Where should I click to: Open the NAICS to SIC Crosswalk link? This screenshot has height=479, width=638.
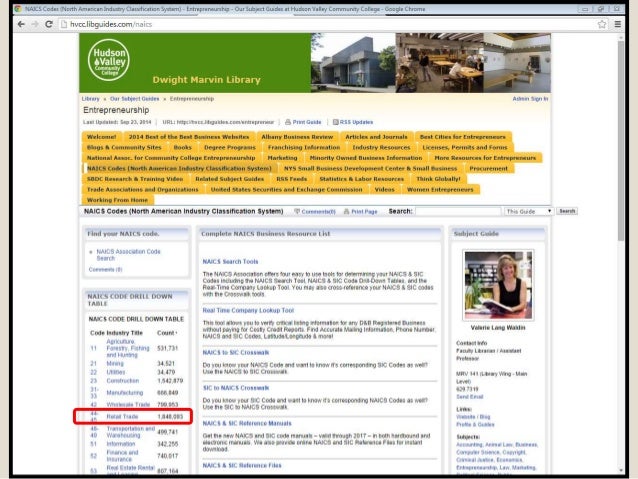click(x=236, y=353)
